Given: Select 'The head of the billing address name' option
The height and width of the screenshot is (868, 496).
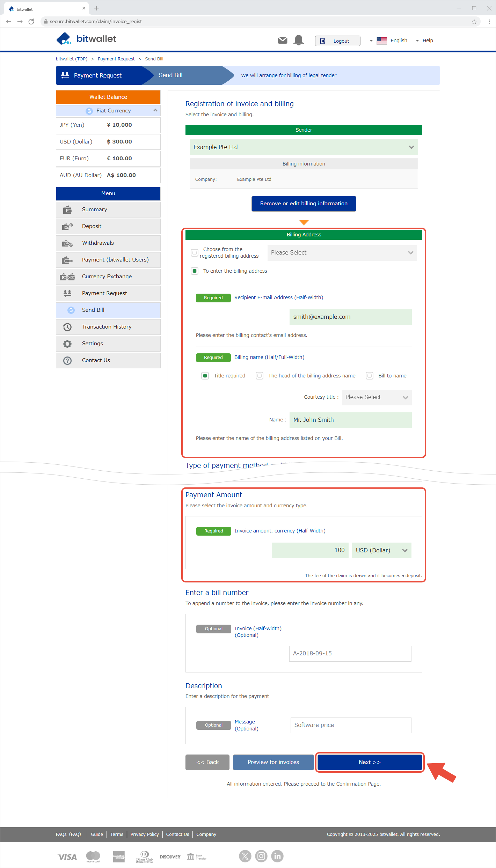Looking at the screenshot, I should click(x=260, y=376).
